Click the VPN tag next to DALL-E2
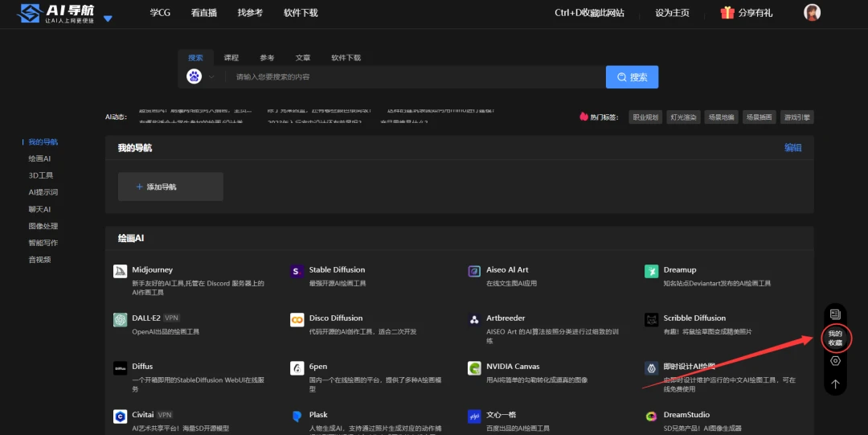Viewport: 868px width, 435px height. (x=172, y=318)
